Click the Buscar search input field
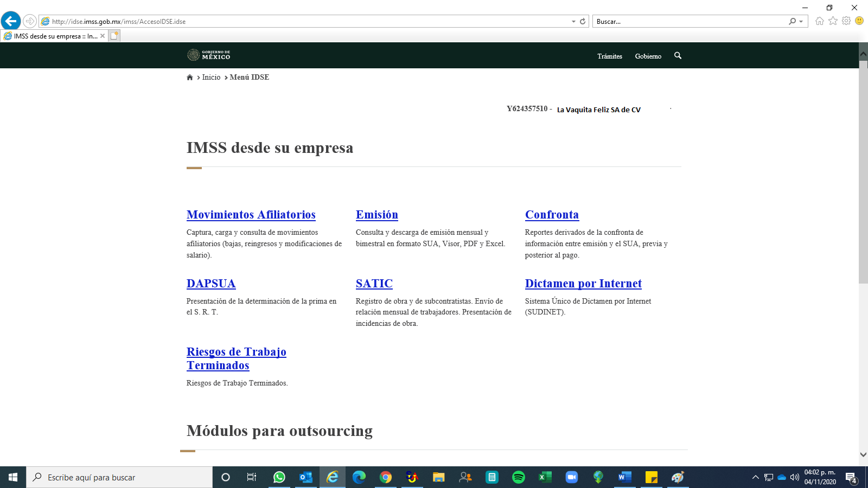This screenshot has height=488, width=868. [x=689, y=22]
